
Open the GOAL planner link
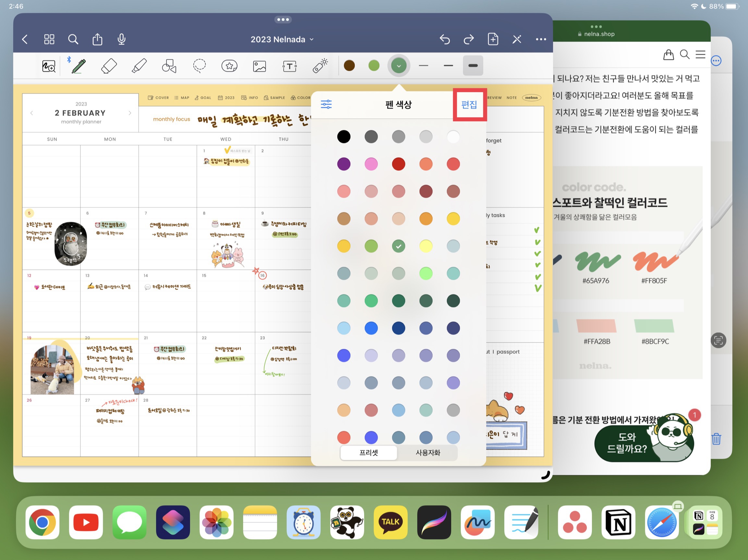coord(203,98)
